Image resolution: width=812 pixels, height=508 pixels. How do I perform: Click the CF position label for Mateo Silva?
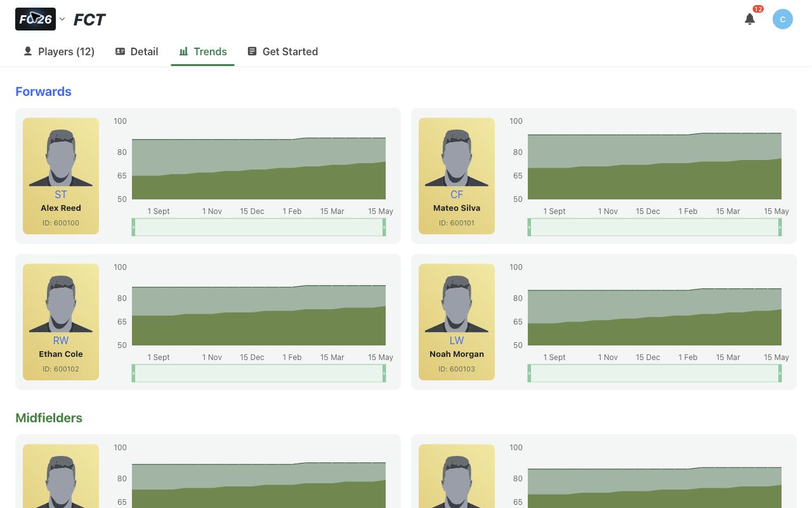457,195
